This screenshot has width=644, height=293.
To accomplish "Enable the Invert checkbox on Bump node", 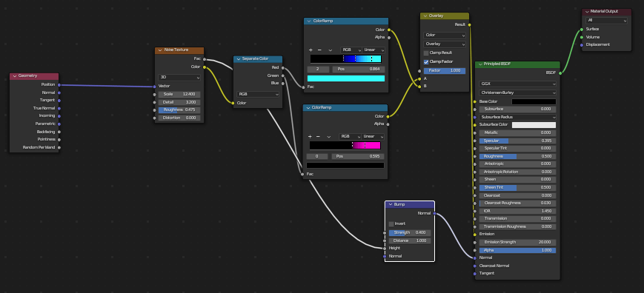I will point(391,224).
